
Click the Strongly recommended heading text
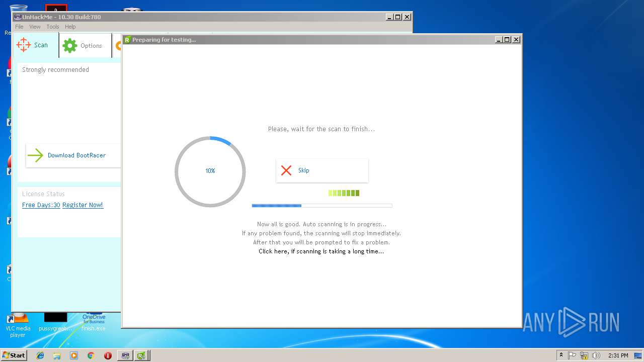(x=55, y=70)
